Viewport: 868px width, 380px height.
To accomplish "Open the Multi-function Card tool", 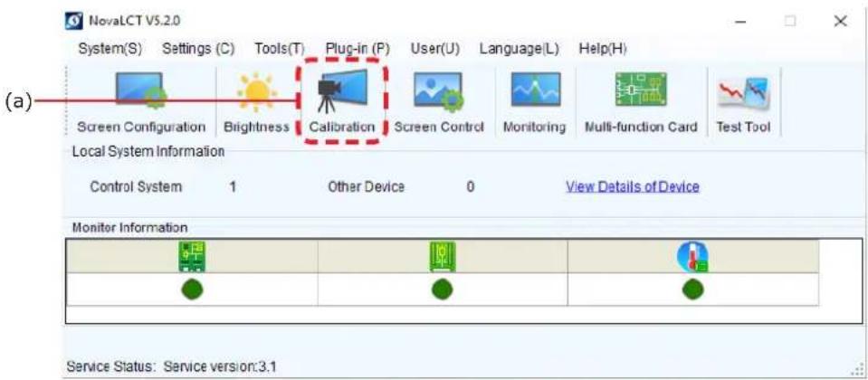I will (641, 102).
